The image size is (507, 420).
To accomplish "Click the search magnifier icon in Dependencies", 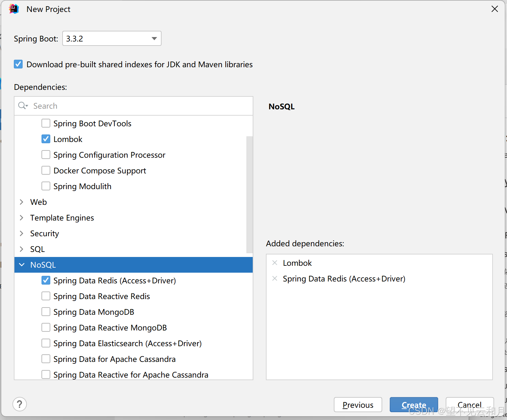I will pos(23,106).
